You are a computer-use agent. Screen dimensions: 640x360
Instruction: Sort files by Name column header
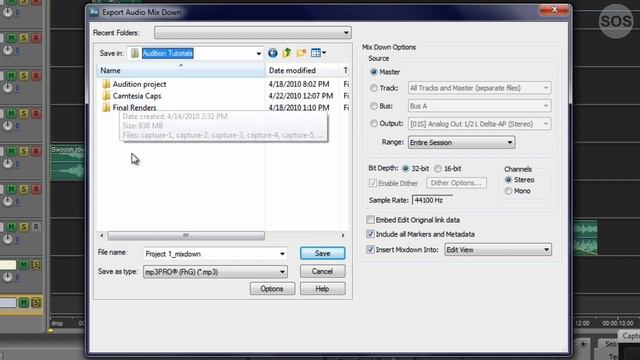[x=181, y=71]
